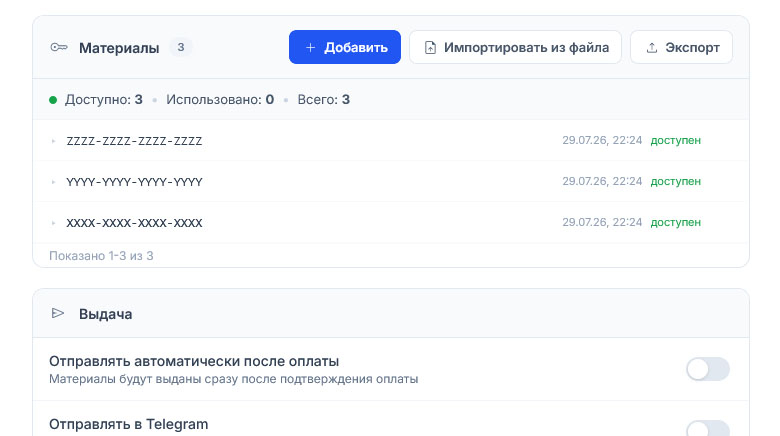This screenshot has width=780, height=436.
Task: Click the date of the ZZZZ-ZZZZ row
Action: click(x=602, y=140)
